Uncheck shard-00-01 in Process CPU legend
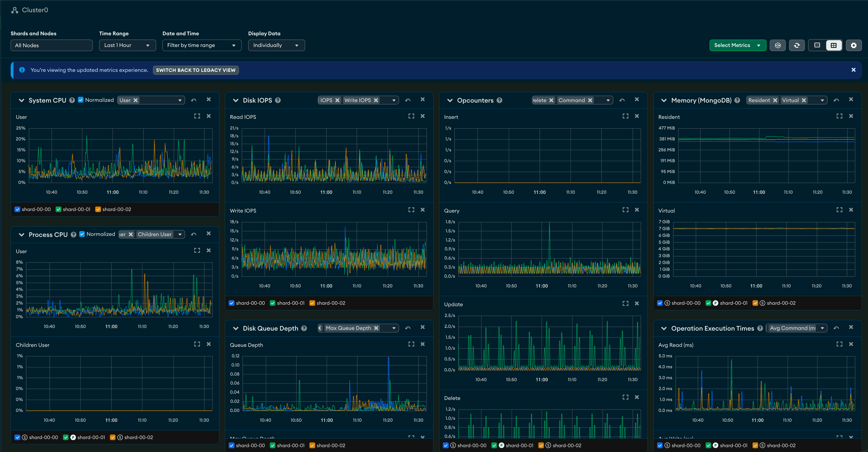This screenshot has width=868, height=452. click(66, 437)
